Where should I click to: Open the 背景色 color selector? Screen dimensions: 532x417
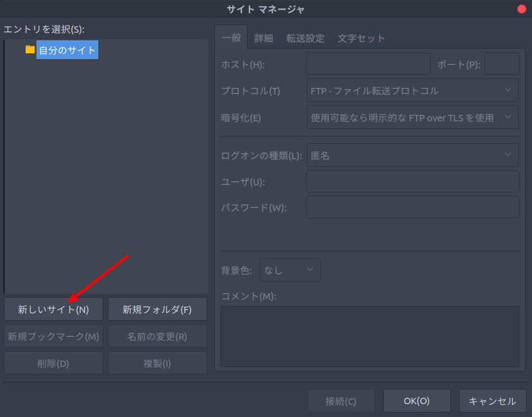coord(290,270)
